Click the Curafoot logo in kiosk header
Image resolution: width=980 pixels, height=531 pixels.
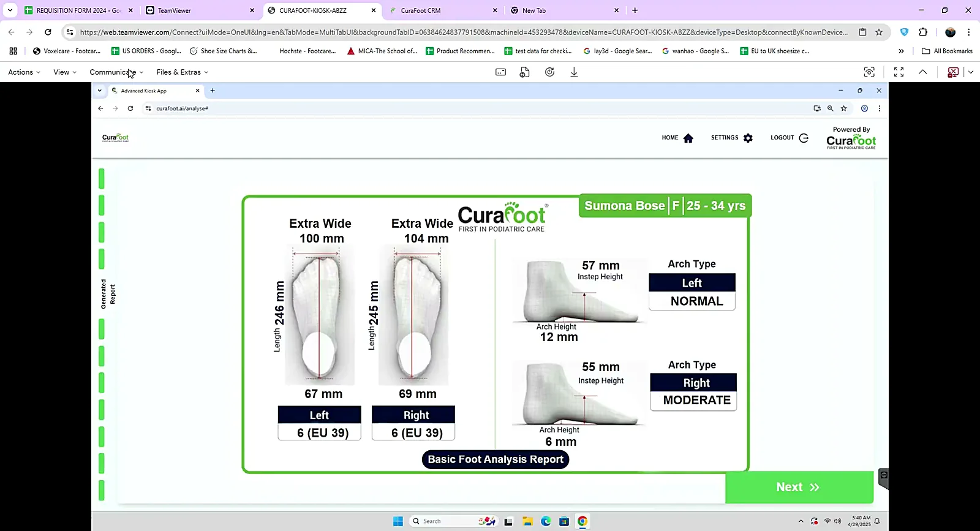[x=115, y=138]
